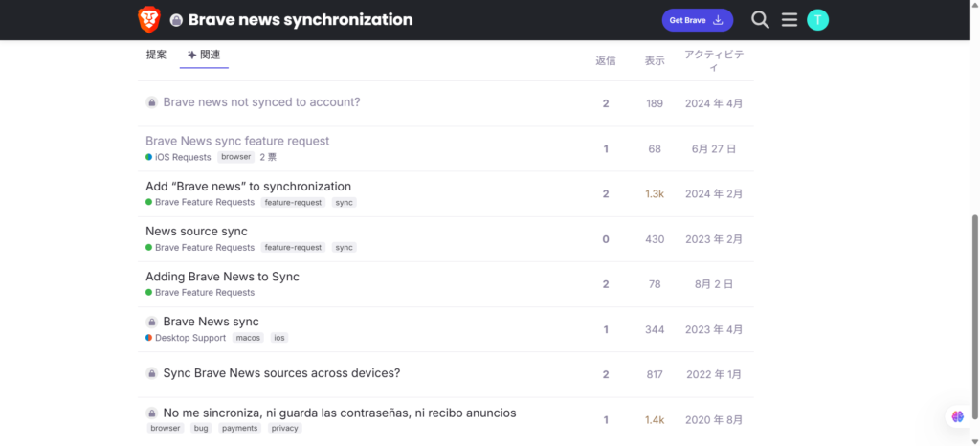Click Brave news synchronization header title

coord(301,20)
